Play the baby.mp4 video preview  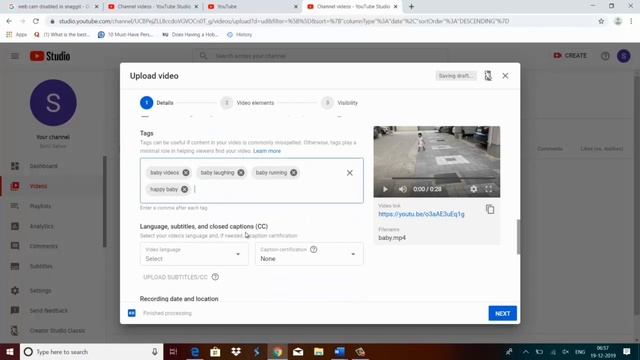tap(385, 189)
